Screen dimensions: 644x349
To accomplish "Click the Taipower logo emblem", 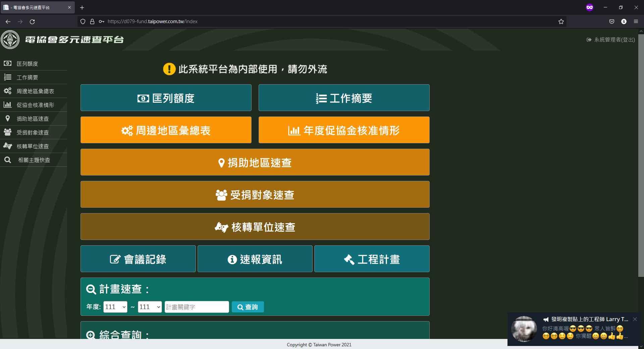I will pyautogui.click(x=10, y=40).
